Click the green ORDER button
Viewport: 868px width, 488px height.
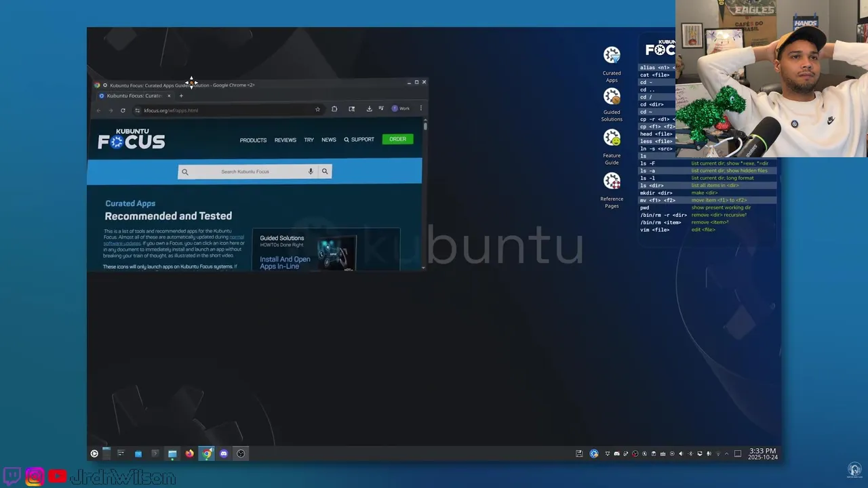pos(397,139)
